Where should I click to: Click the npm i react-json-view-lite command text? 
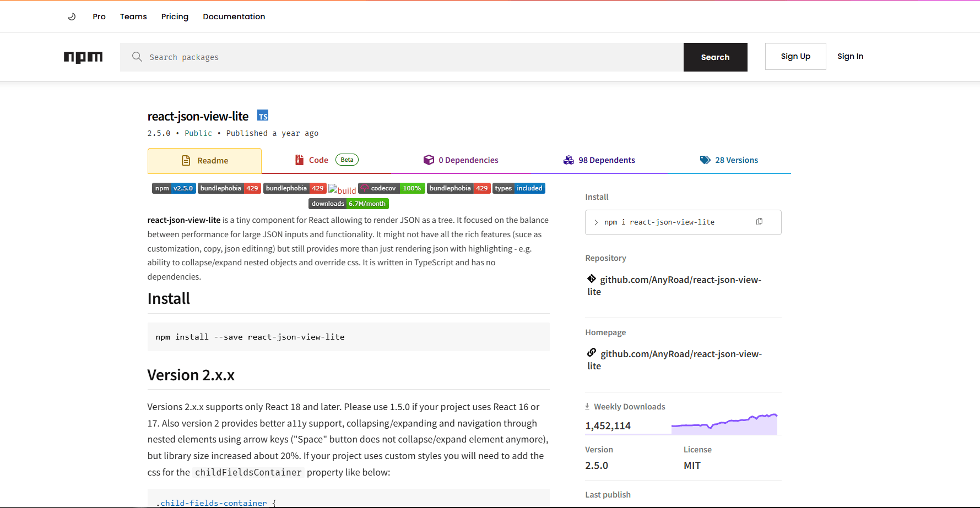click(x=659, y=222)
